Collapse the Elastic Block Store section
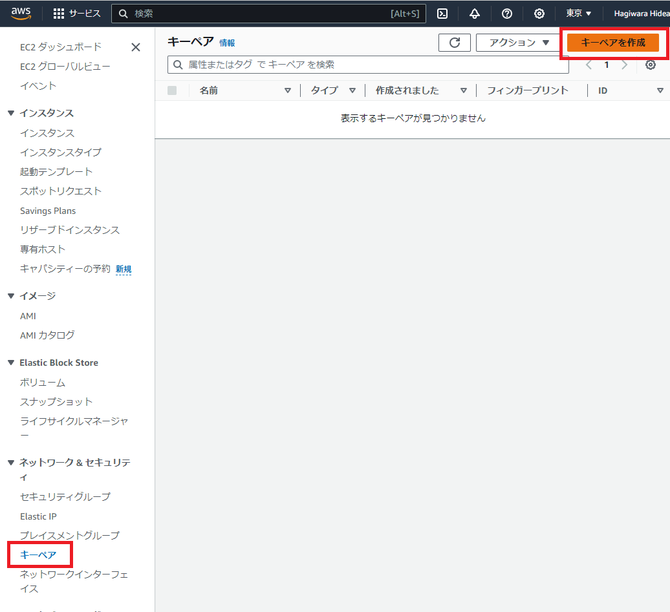Screen dimensions: 670x612 11,362
